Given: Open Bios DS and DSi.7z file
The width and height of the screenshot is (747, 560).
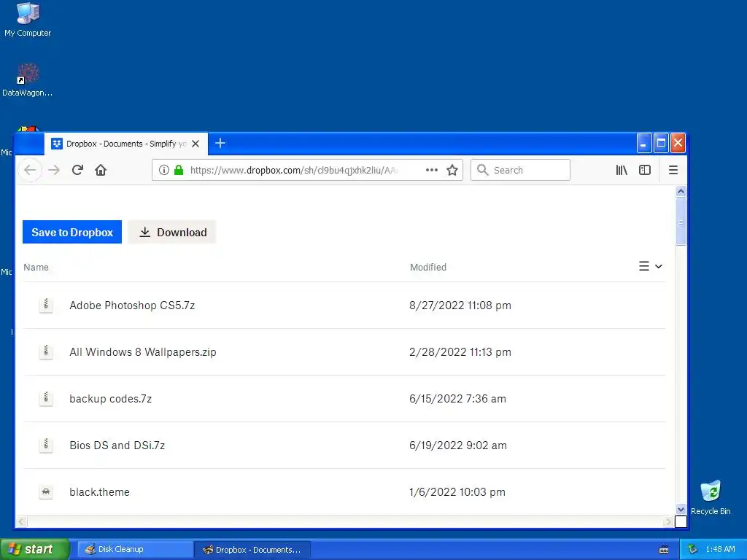Looking at the screenshot, I should tap(117, 446).
